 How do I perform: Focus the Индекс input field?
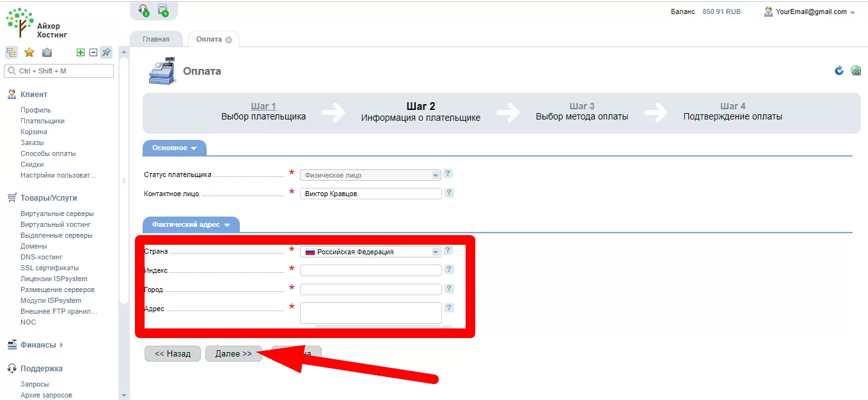tap(371, 270)
